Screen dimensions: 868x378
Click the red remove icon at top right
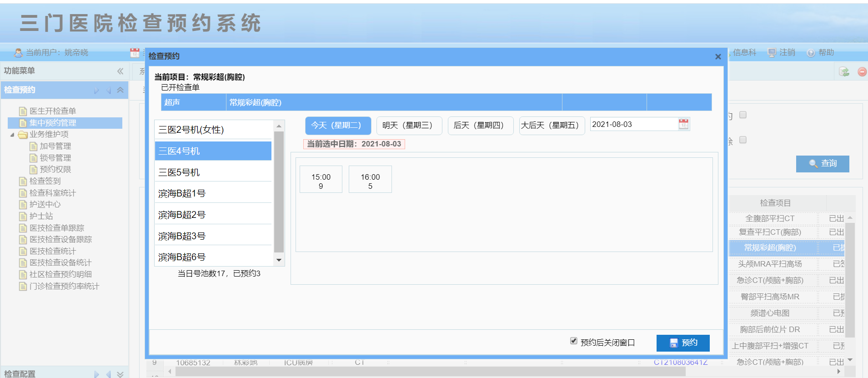[x=862, y=72]
